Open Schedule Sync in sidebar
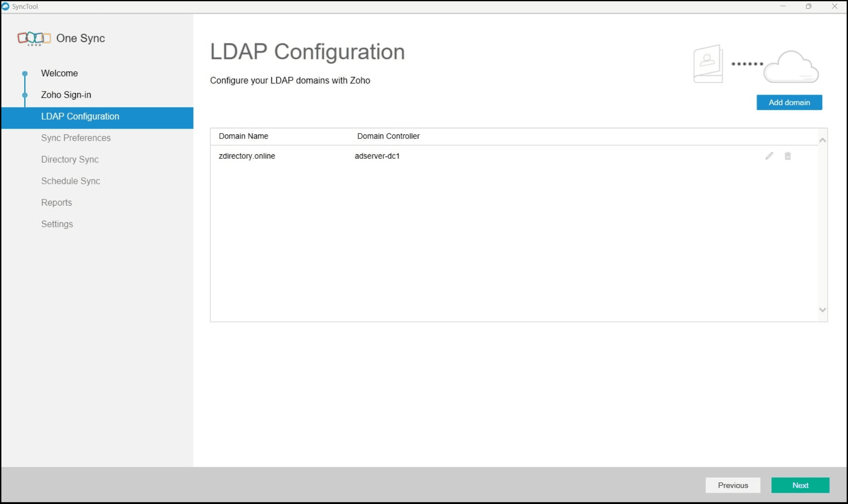The width and height of the screenshot is (848, 504). click(70, 181)
